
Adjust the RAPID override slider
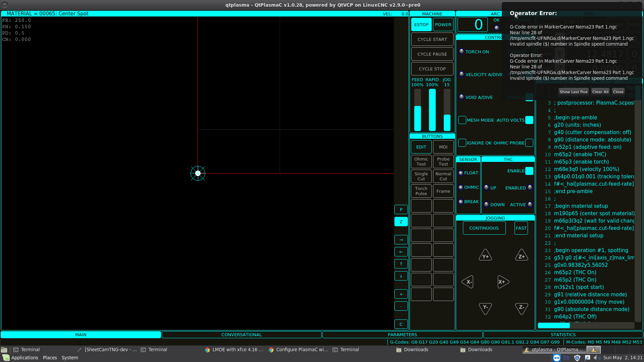point(432,110)
